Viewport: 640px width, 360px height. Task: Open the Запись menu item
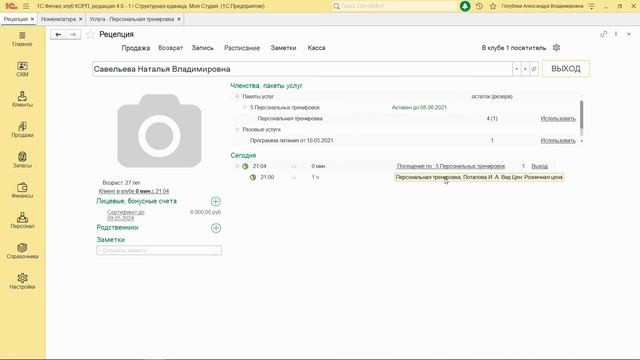point(202,48)
